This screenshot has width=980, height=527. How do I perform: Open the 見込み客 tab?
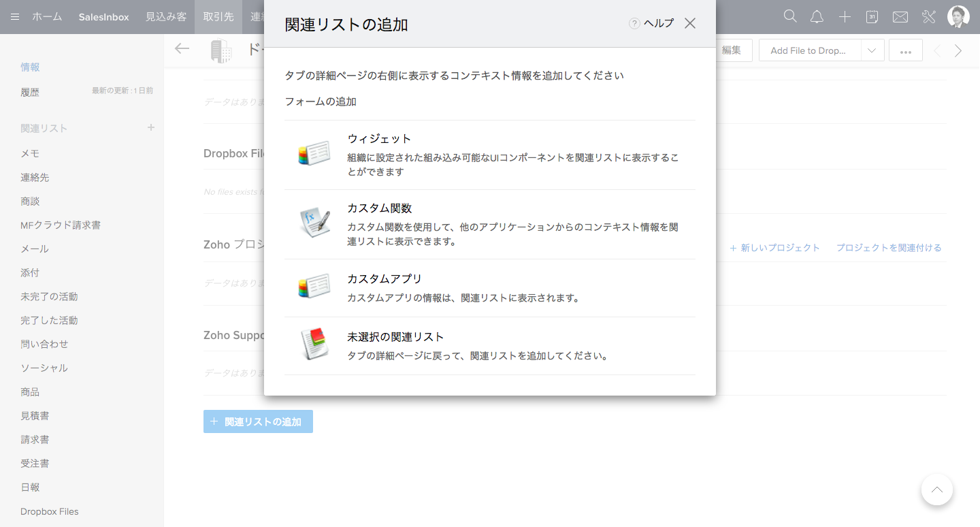pos(165,17)
